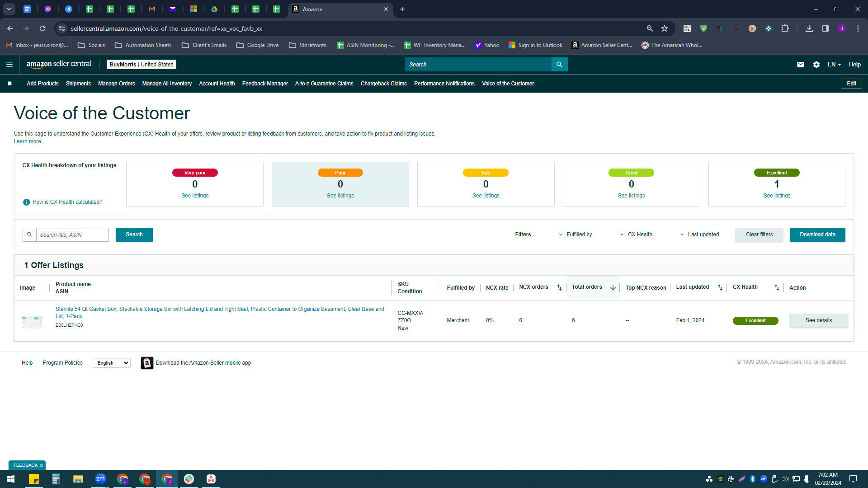Open Program Policies in the footer

click(62, 363)
